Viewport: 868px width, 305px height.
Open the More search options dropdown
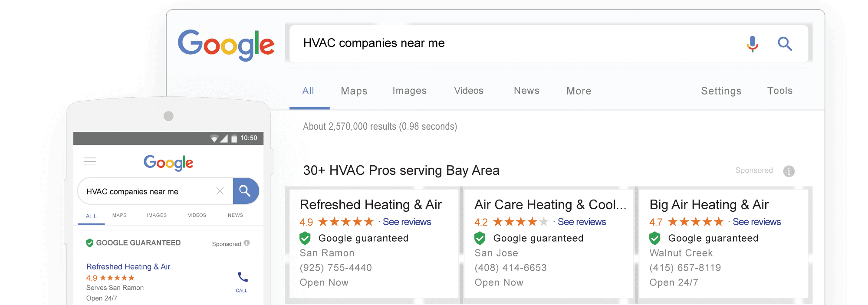[x=579, y=91]
